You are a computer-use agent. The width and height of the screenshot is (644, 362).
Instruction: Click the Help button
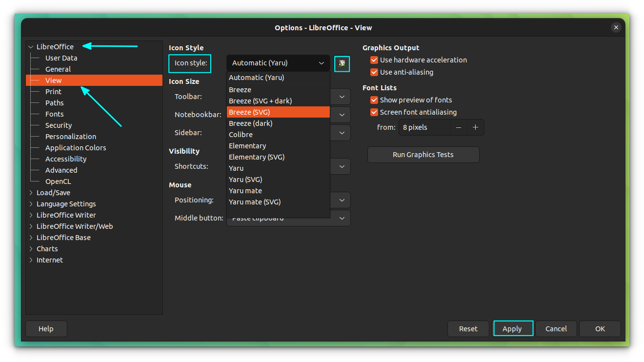[46, 329]
